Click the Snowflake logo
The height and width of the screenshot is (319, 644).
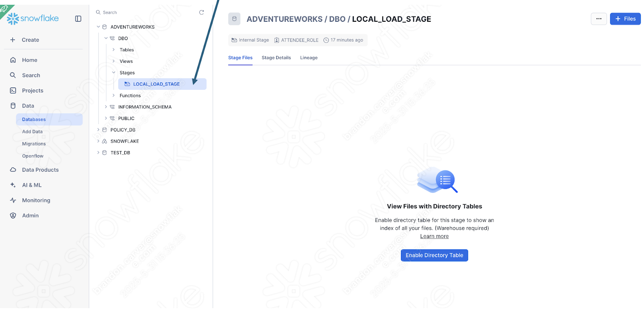point(33,19)
